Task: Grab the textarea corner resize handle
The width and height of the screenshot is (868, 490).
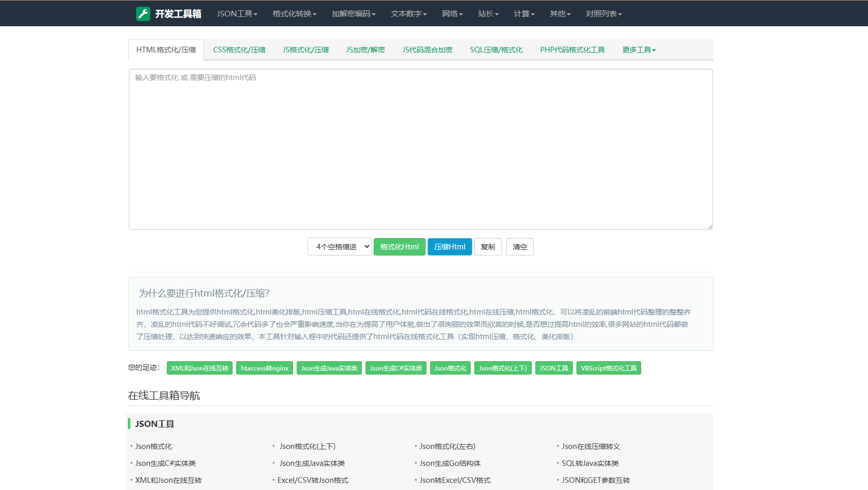Action: point(709,226)
